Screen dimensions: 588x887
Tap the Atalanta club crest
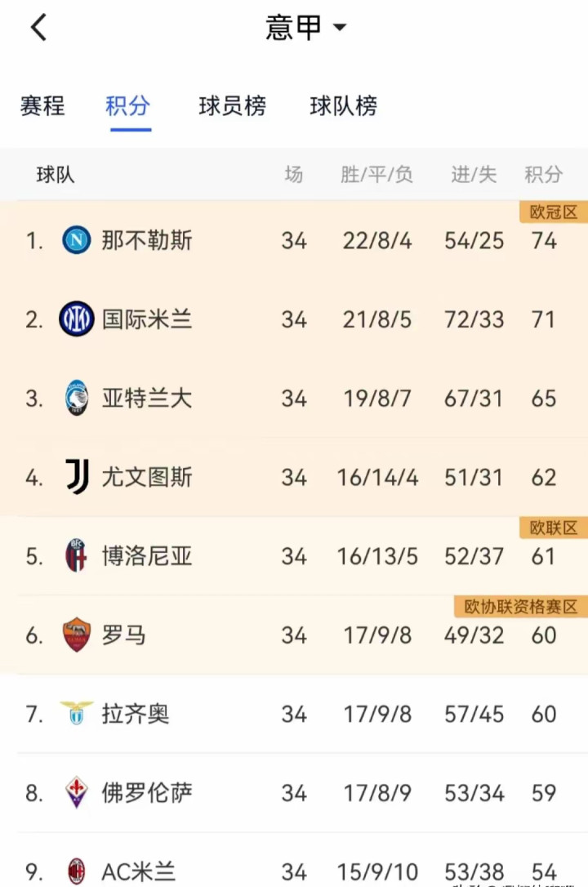(76, 399)
